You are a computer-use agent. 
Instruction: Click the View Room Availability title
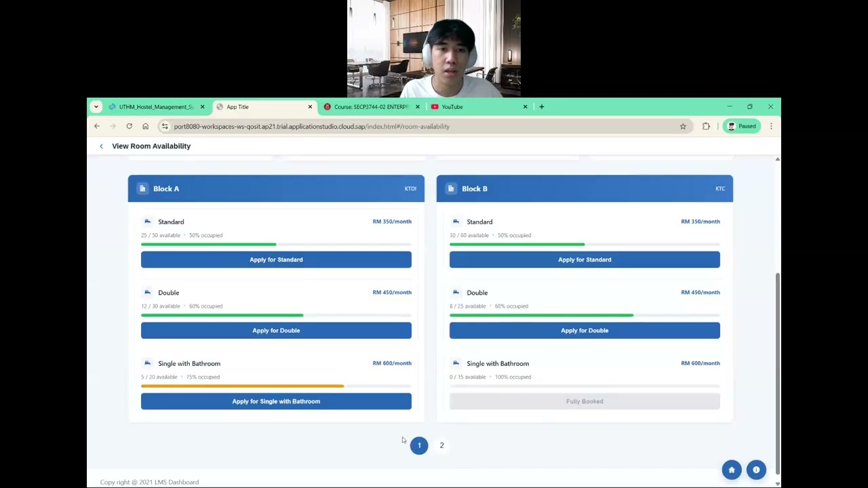(151, 146)
